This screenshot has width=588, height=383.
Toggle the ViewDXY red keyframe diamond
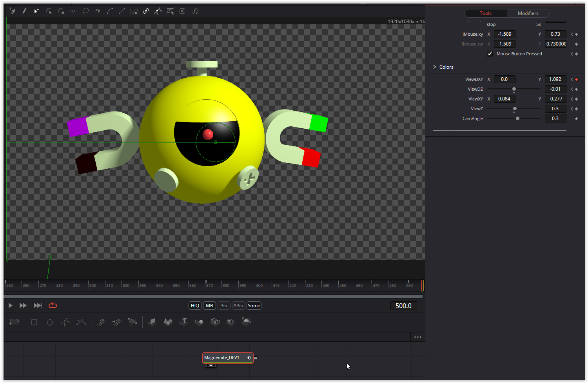pos(576,79)
